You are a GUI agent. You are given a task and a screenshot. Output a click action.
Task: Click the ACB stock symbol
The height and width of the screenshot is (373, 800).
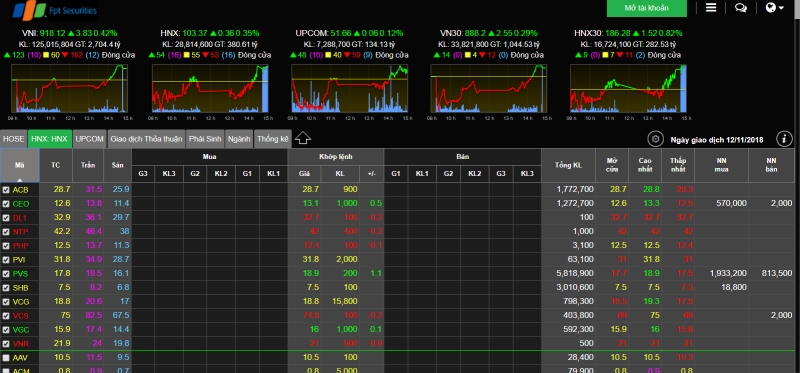pyautogui.click(x=20, y=190)
